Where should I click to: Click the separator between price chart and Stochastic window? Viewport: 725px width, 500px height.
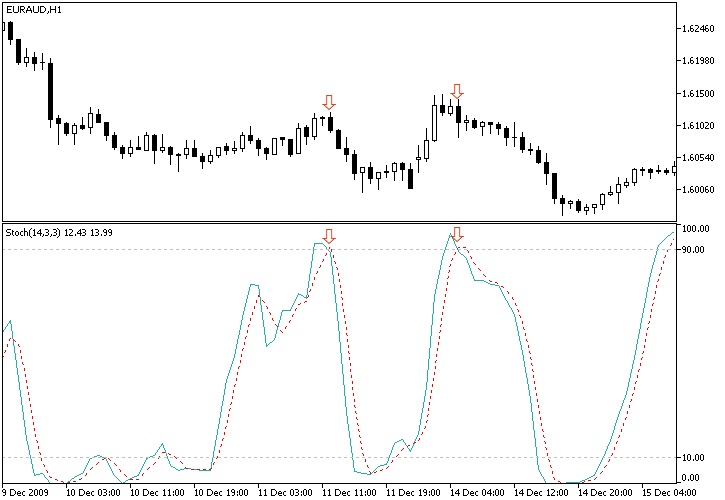tap(340, 222)
